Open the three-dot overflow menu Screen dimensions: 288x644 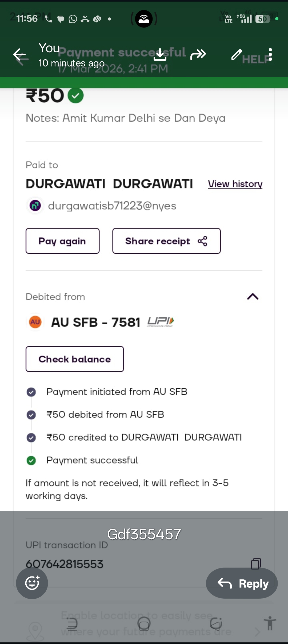[x=270, y=54]
